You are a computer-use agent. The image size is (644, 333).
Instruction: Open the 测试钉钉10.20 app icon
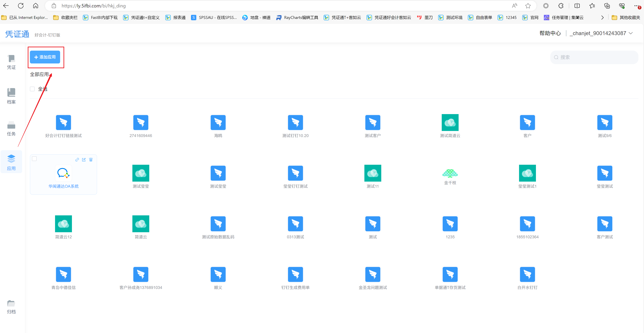[x=295, y=122]
